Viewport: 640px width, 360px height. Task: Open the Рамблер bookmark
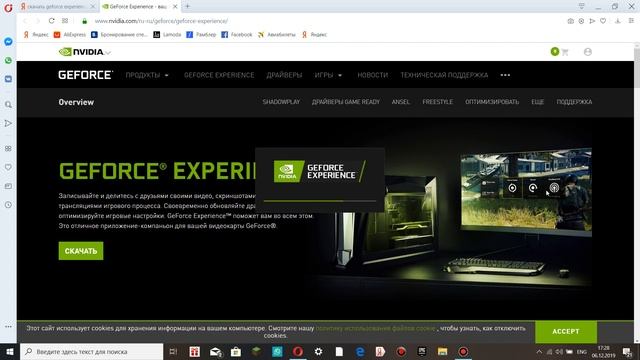[x=201, y=35]
